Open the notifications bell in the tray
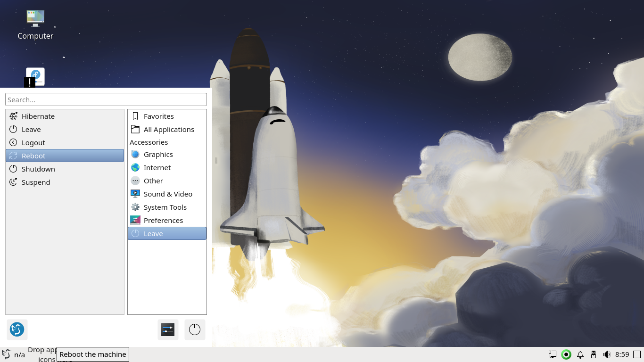 pos(580,354)
